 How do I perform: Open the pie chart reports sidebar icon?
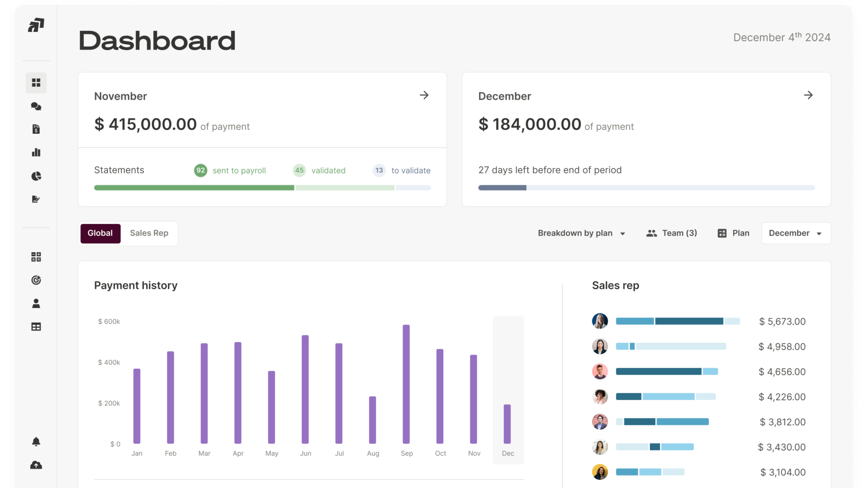click(36, 176)
